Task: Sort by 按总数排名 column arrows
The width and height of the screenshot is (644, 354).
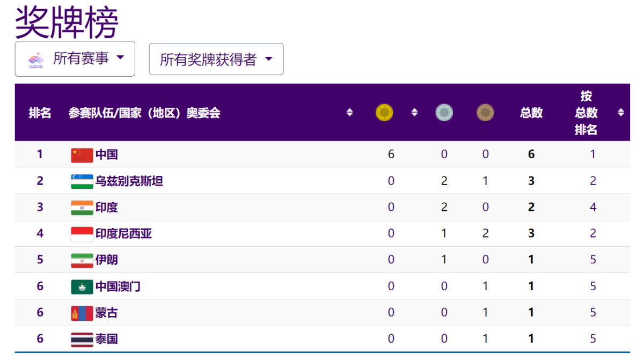Action: tap(621, 113)
